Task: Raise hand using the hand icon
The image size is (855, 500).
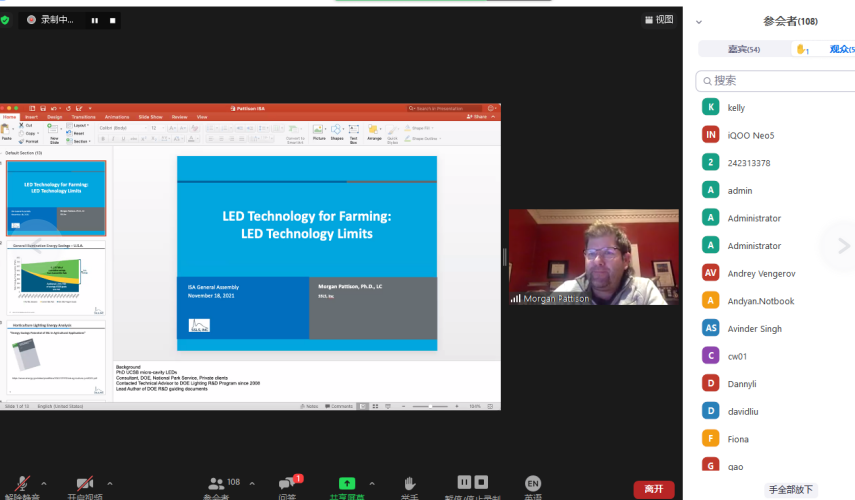Action: pos(410,484)
